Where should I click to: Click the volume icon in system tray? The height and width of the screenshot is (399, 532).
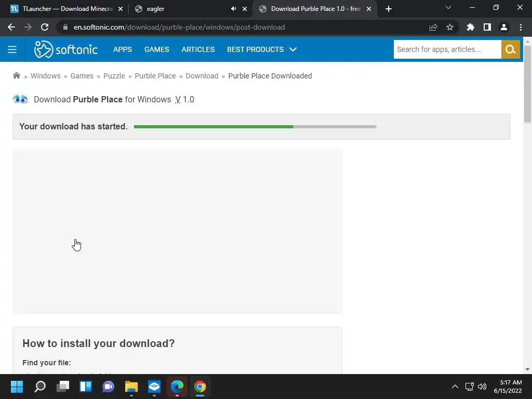coord(482,387)
